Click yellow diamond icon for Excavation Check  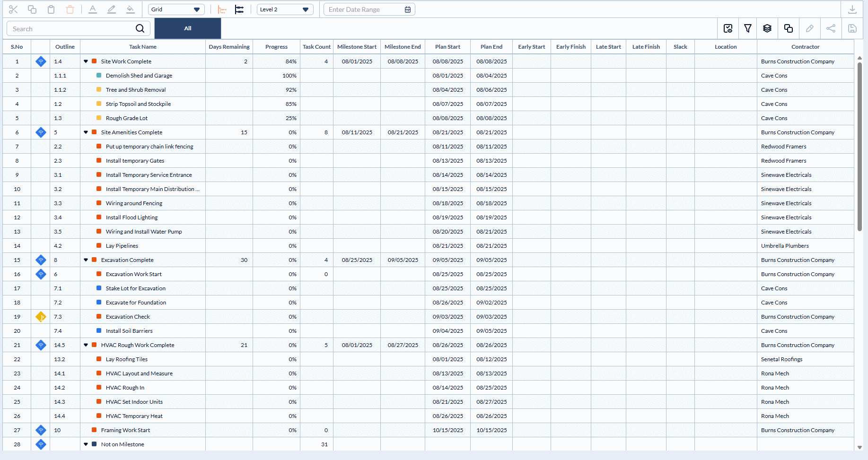tap(41, 317)
